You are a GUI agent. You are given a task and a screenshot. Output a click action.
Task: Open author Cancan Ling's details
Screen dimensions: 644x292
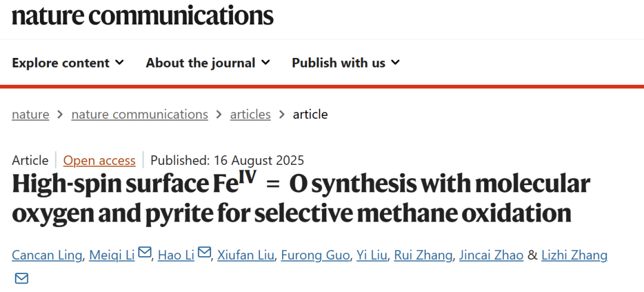47,256
